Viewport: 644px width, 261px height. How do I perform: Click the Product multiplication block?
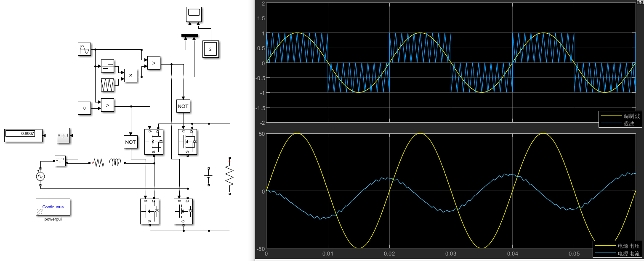130,76
